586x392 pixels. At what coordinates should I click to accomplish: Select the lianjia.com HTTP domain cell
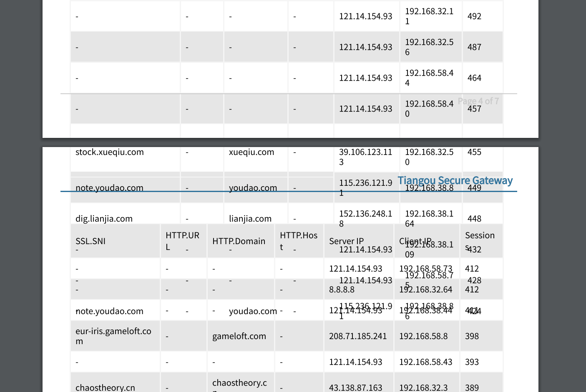pyautogui.click(x=250, y=219)
